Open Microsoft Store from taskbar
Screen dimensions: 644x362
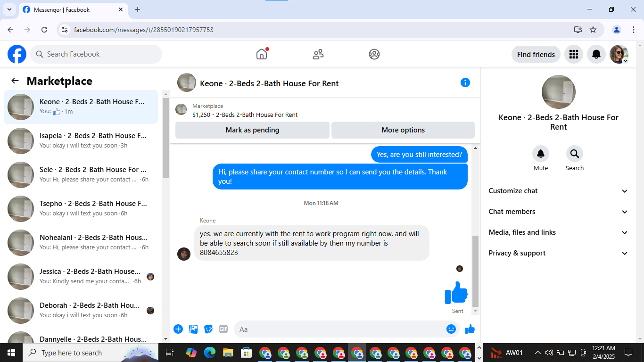pos(246,353)
